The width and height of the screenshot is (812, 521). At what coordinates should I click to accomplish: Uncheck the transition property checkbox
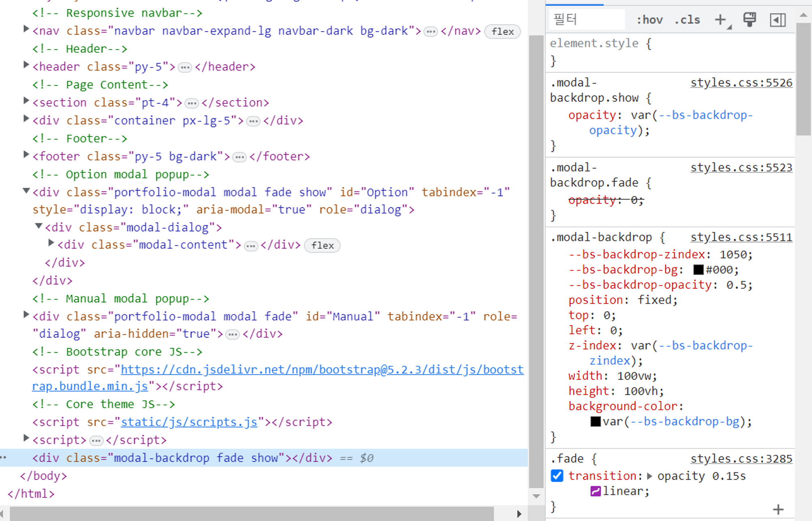click(557, 476)
